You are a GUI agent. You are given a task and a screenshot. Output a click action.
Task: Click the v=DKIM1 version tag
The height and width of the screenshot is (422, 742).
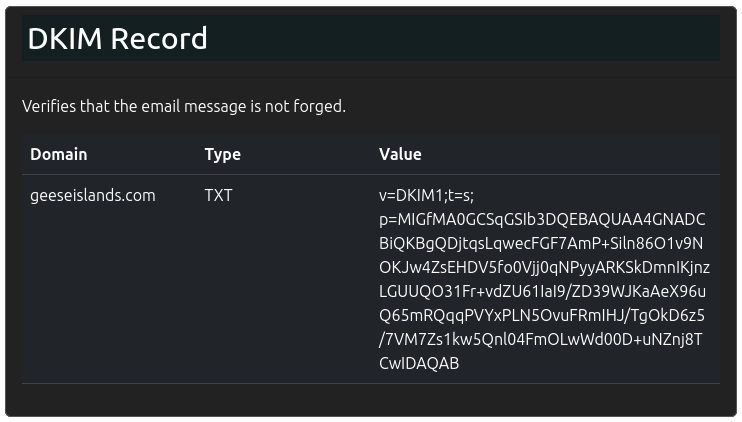409,196
